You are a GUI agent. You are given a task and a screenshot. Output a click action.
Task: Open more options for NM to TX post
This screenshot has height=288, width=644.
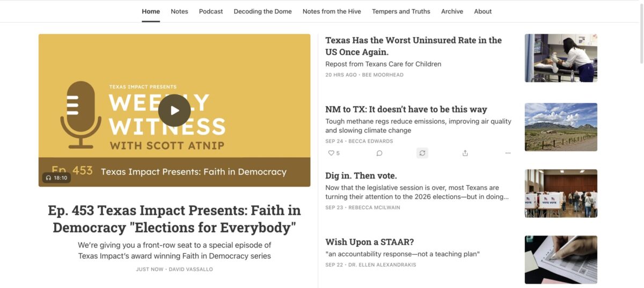point(508,153)
